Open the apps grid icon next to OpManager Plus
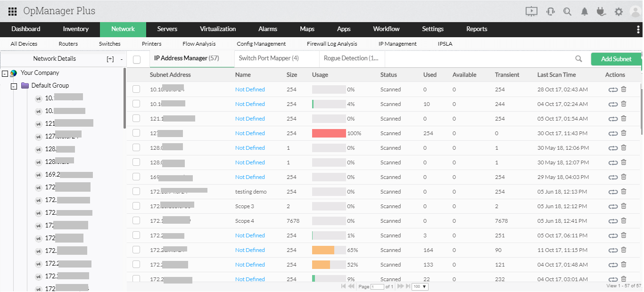The height and width of the screenshot is (292, 644). 12,11
